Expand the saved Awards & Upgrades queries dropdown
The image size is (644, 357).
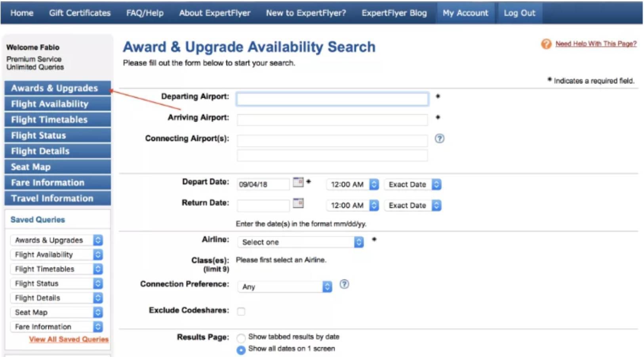56,240
